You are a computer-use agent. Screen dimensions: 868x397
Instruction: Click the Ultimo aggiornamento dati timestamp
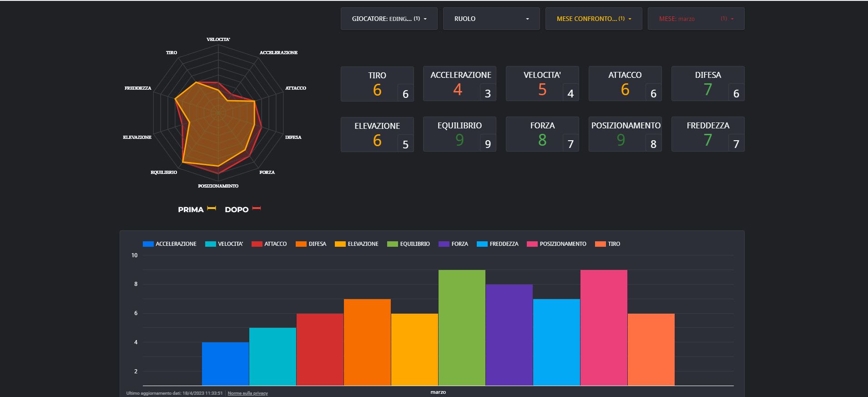[174, 393]
